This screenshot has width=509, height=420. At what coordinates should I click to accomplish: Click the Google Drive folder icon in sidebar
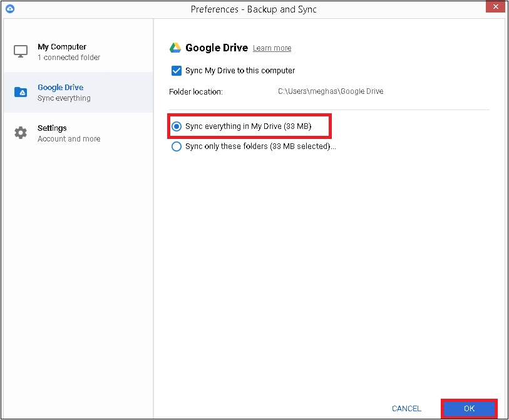pos(21,92)
